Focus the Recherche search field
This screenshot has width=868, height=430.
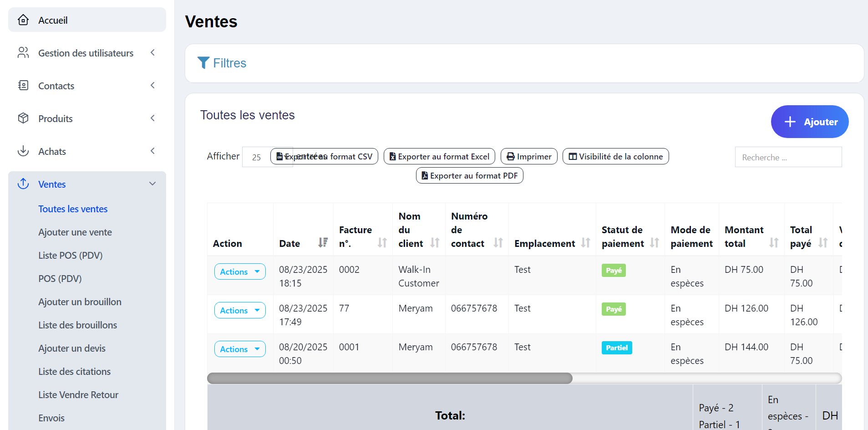coord(788,157)
